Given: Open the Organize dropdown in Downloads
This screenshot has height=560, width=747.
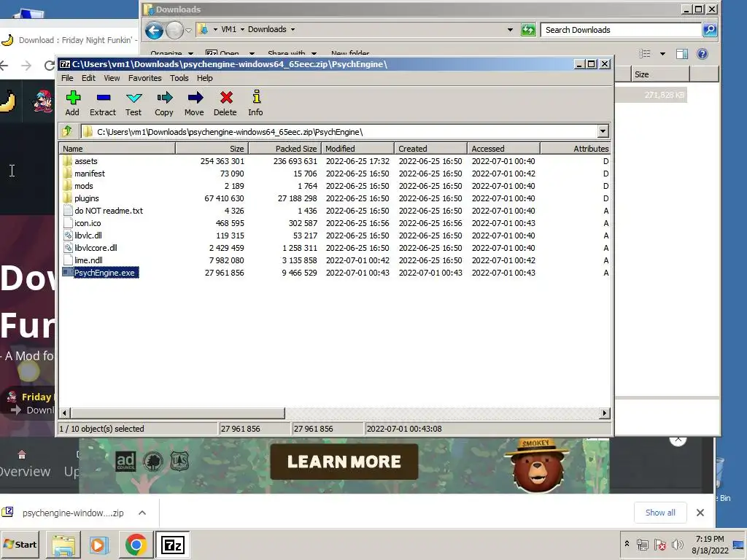Looking at the screenshot, I should tap(171, 53).
